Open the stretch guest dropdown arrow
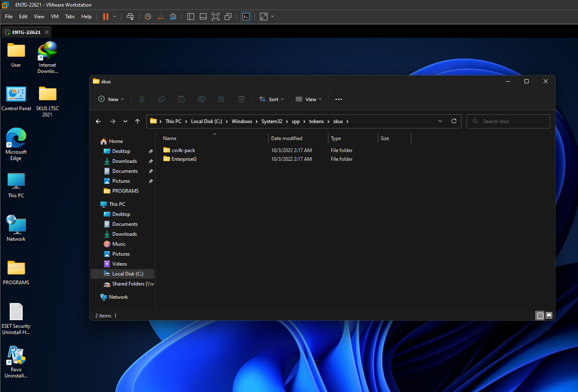578x392 pixels. [273, 17]
